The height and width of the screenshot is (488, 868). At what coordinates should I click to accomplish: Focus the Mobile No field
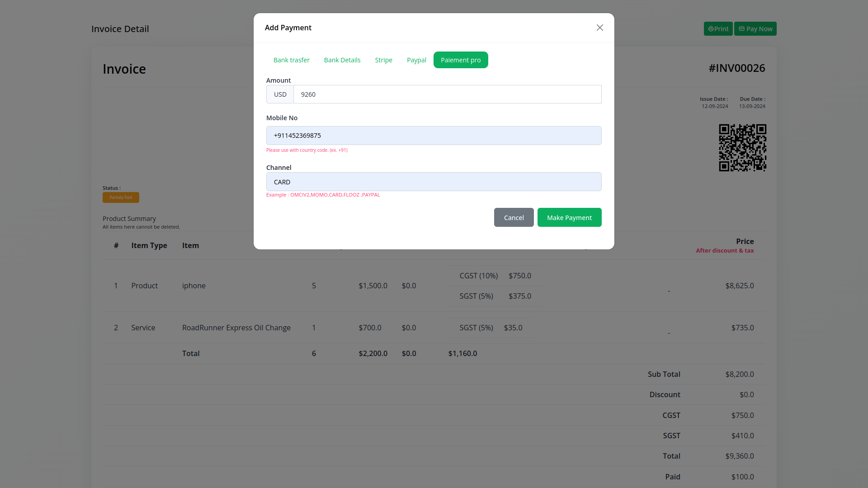(x=434, y=136)
